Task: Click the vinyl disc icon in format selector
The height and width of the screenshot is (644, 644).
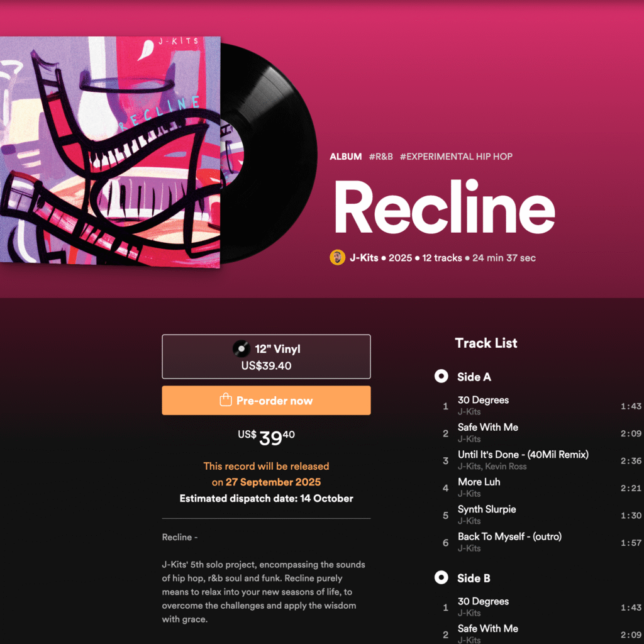Action: 241,348
